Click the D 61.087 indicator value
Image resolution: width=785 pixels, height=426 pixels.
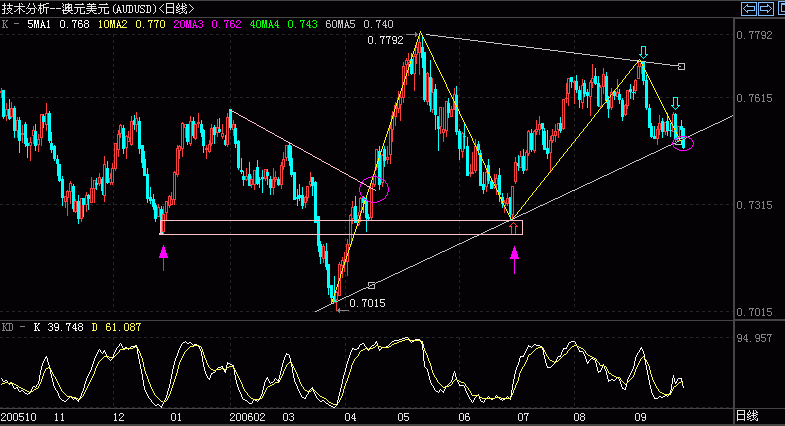coord(117,327)
